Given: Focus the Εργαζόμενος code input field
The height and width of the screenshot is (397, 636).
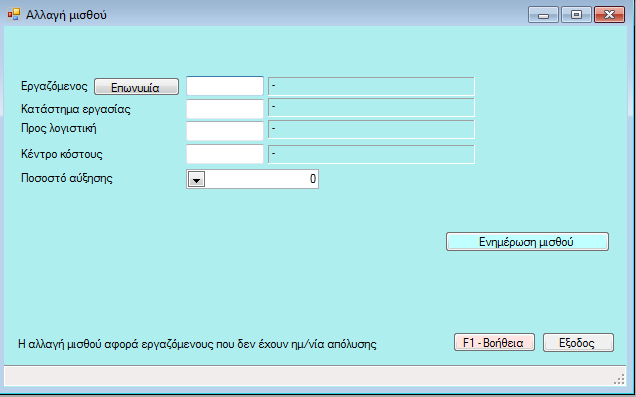Looking at the screenshot, I should [x=225, y=86].
